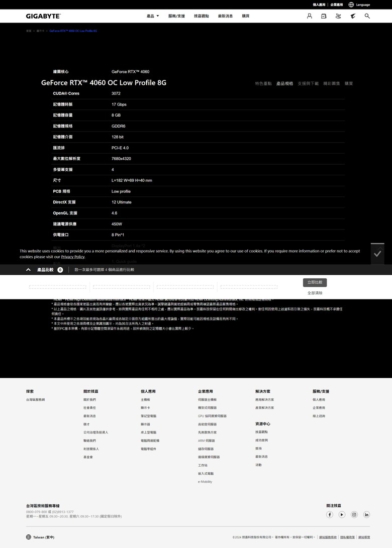This screenshot has height=548, width=392.
Task: Open footer link 社會責任
Action: (x=89, y=408)
